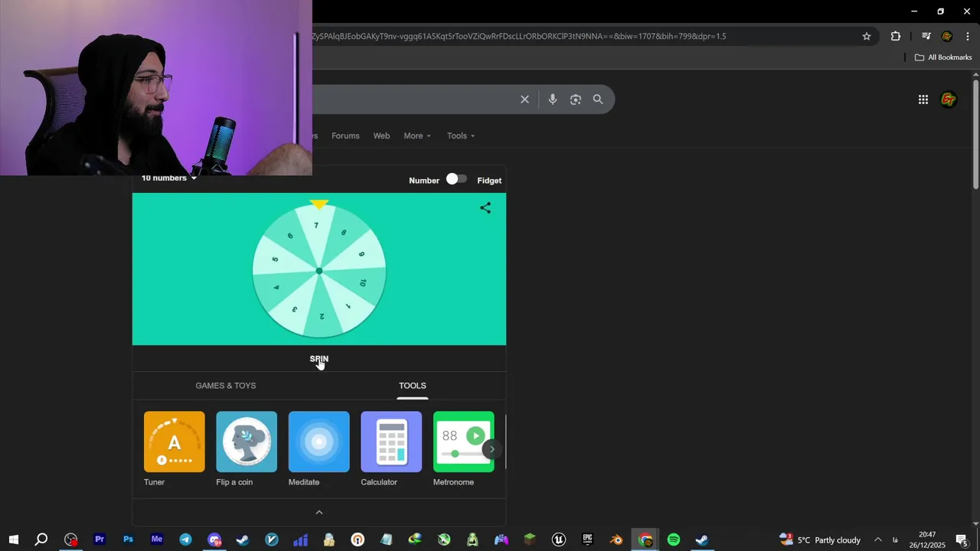Viewport: 980px width, 551px height.
Task: Open Windows taskbar search
Action: (41, 540)
